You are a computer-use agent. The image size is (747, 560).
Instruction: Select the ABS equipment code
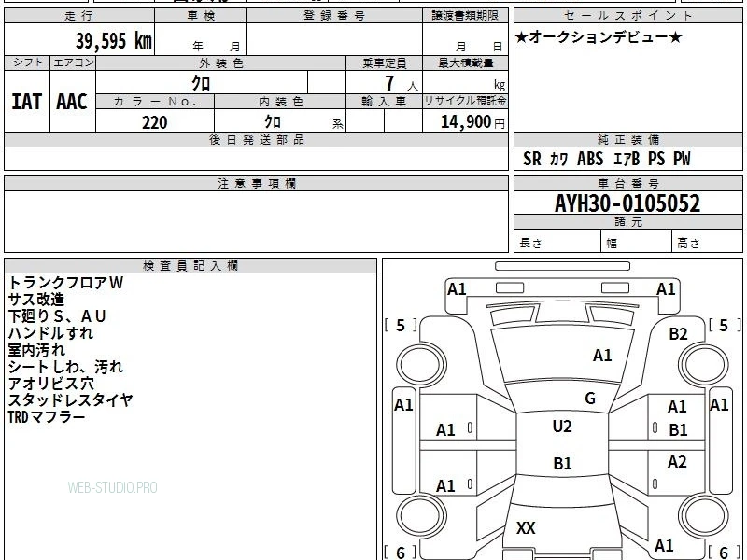click(x=590, y=159)
